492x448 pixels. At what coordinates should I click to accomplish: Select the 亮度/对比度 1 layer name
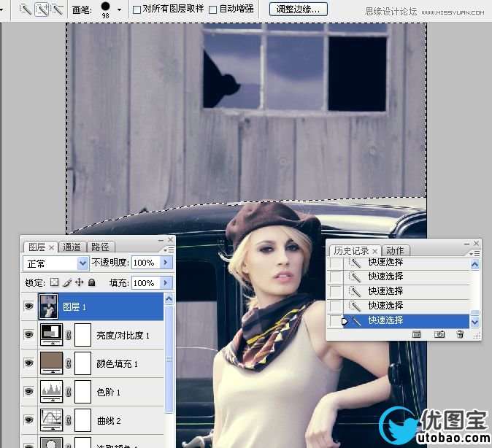123,336
